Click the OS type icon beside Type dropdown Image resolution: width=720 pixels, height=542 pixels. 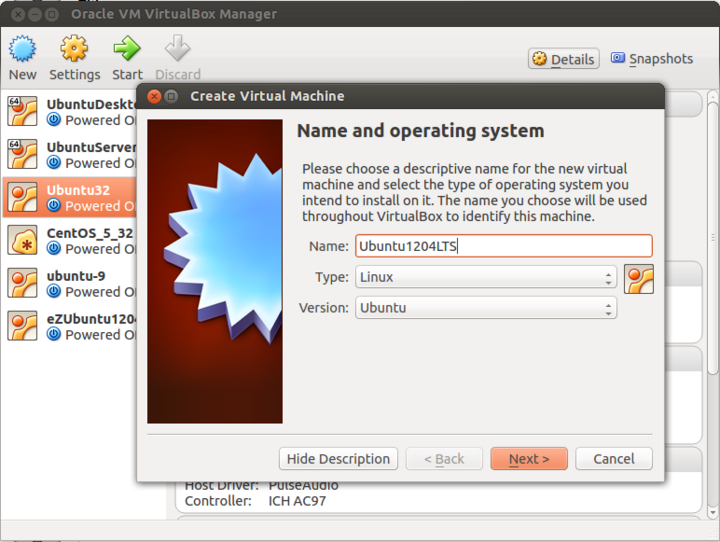tap(639, 279)
